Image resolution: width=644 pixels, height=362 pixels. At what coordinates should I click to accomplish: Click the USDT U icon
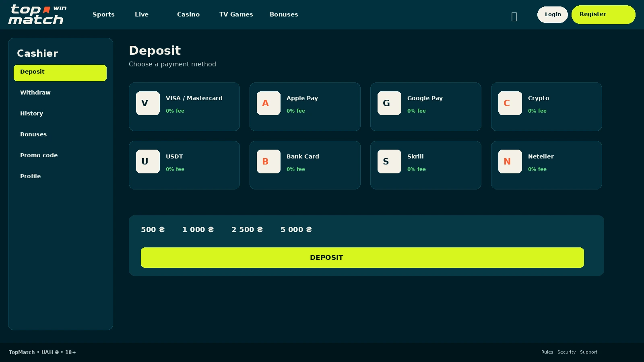(148, 161)
